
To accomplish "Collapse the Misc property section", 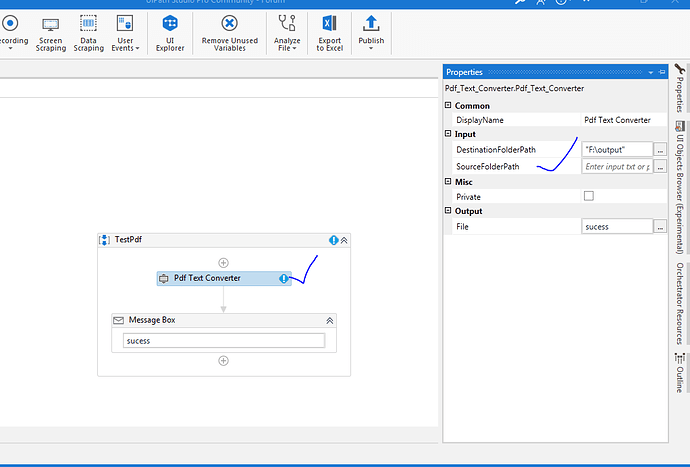I will [x=448, y=181].
